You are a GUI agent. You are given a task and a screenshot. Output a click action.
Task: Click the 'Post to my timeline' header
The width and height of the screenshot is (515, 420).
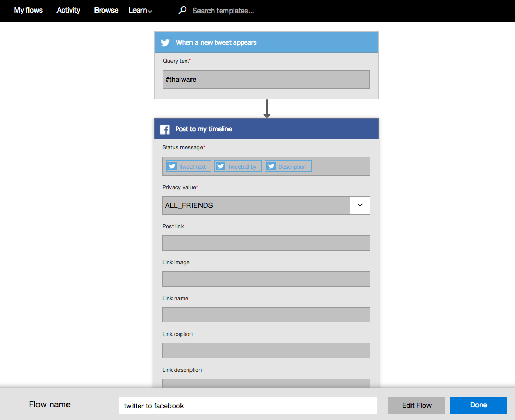(x=266, y=129)
